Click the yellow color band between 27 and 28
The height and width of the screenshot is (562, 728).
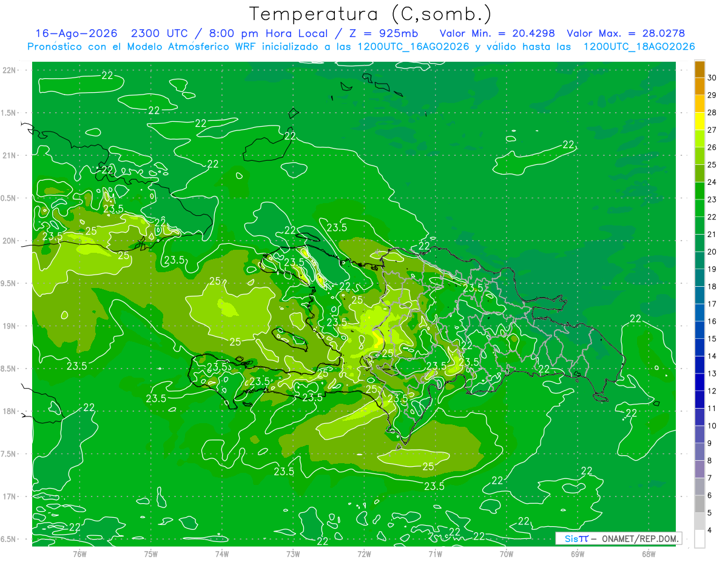point(699,121)
